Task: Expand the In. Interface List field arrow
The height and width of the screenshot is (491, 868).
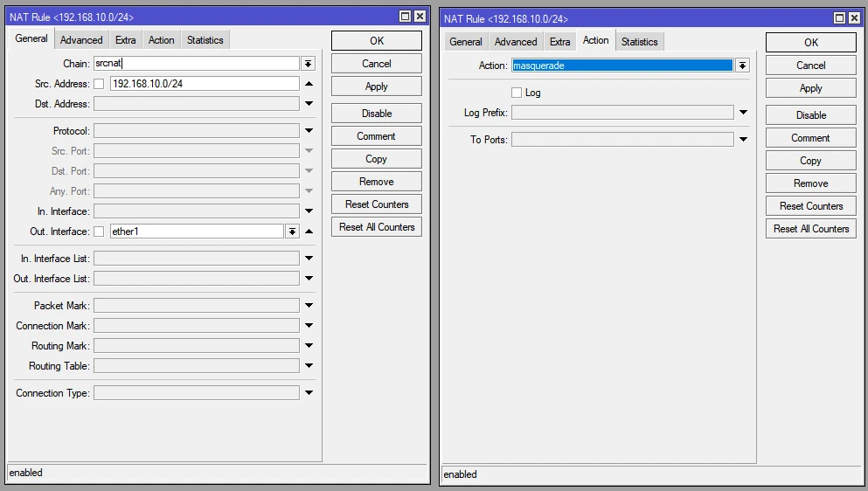Action: pos(309,259)
